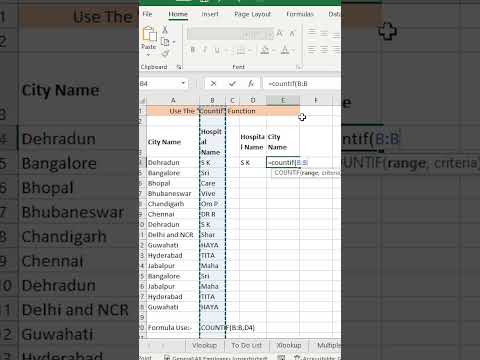Viewport: 480px width, 360px height.
Task: Click the Copy icon in Clipboard group
Action: click(165, 42)
